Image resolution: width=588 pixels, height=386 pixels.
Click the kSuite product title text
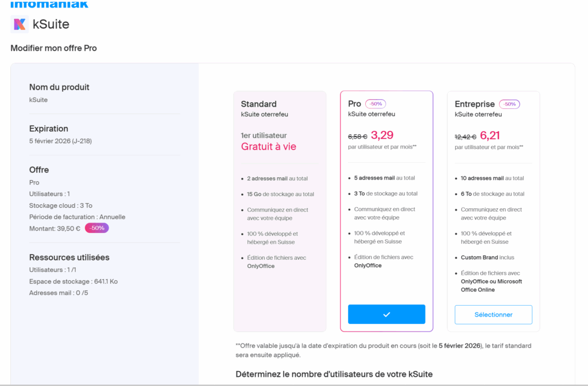[x=51, y=24]
